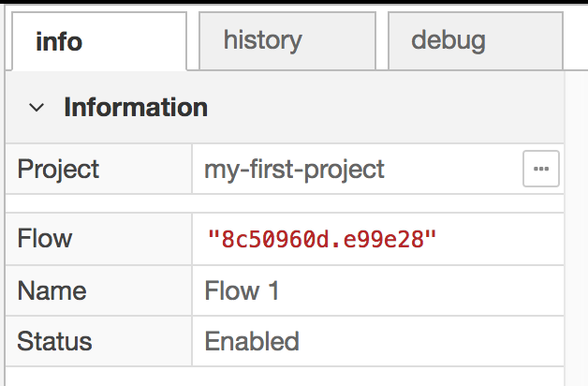Click blank space right of Enabled text
Viewport: 588px width, 386px height.
[431, 341]
